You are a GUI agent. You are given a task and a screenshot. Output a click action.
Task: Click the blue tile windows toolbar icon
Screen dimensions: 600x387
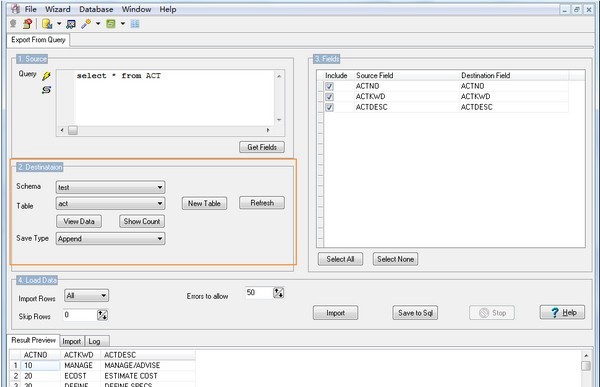click(135, 24)
